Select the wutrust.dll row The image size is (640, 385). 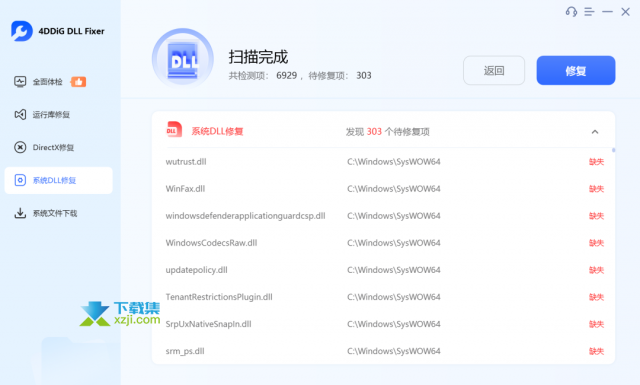click(x=384, y=162)
